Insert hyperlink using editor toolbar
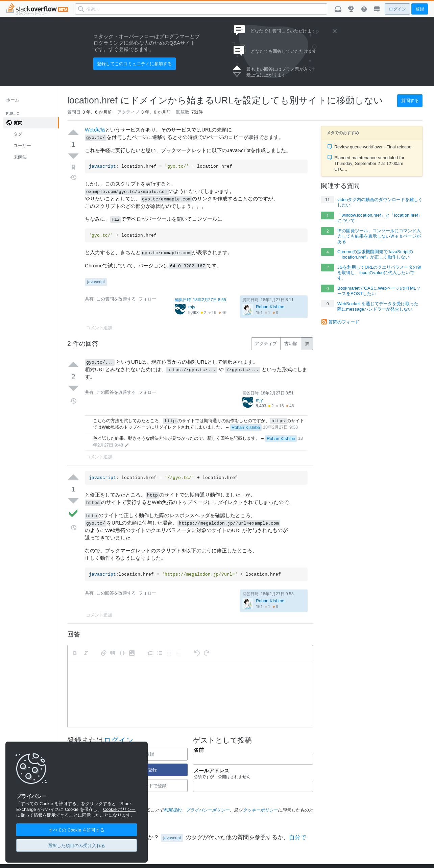Viewport: 434px width, 868px height. [104, 653]
